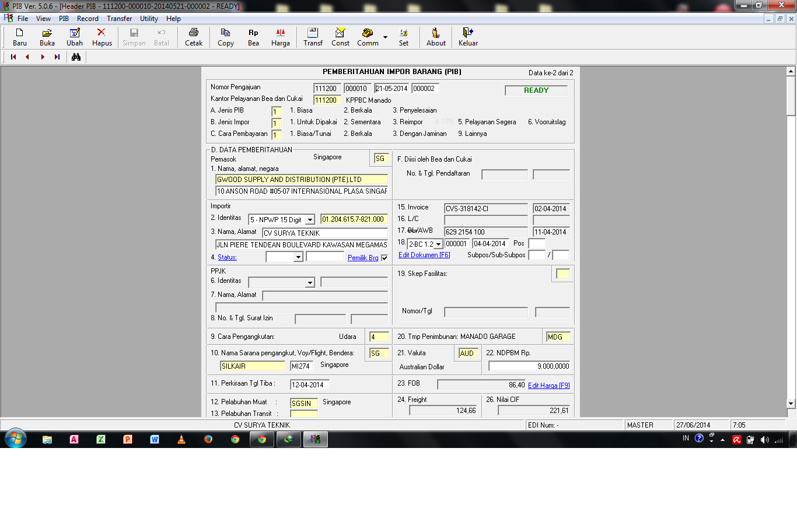This screenshot has width=797, height=532.
Task: Open the Transfer menu
Action: [119, 19]
